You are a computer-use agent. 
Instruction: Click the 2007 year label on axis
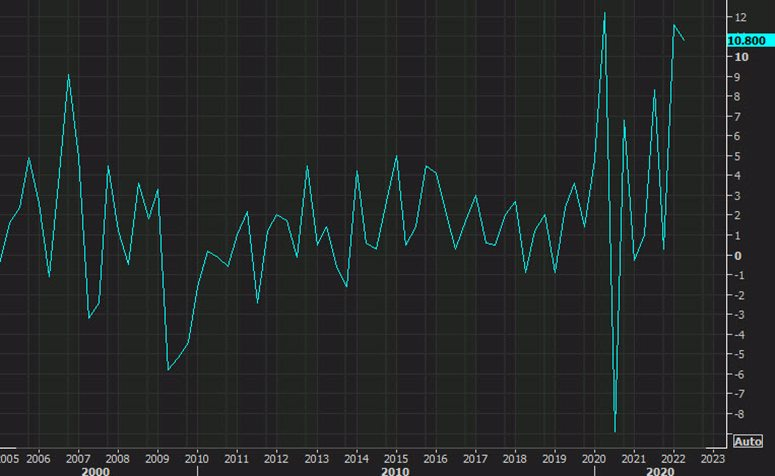(x=78, y=459)
